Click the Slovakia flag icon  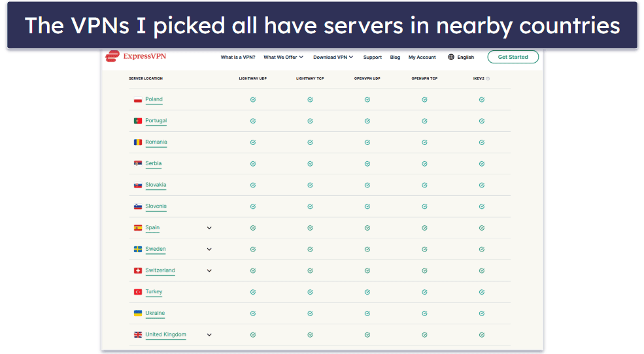click(x=138, y=185)
